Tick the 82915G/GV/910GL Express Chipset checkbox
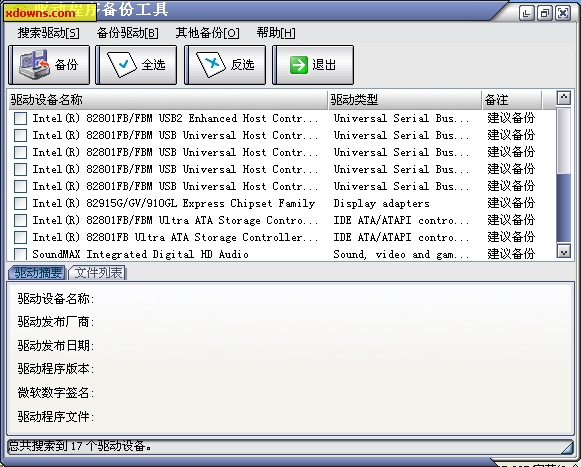The height and width of the screenshot is (467, 581). (20, 203)
